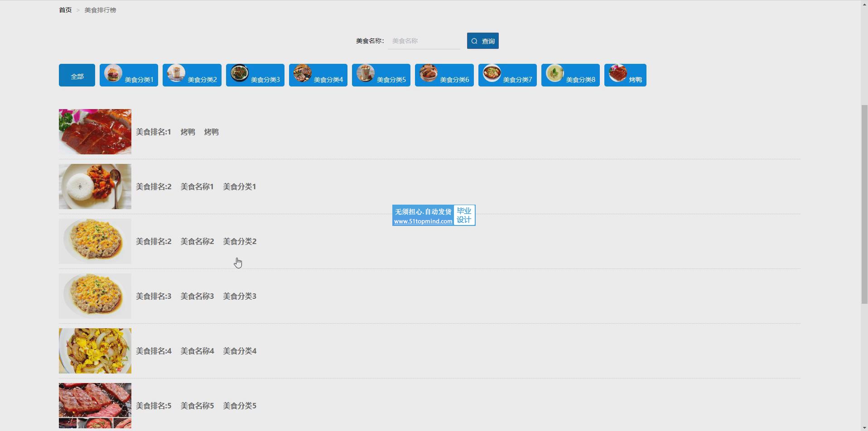Click the first 烤鸭 name in rank 1 row
This screenshot has height=431, width=868.
[188, 132]
